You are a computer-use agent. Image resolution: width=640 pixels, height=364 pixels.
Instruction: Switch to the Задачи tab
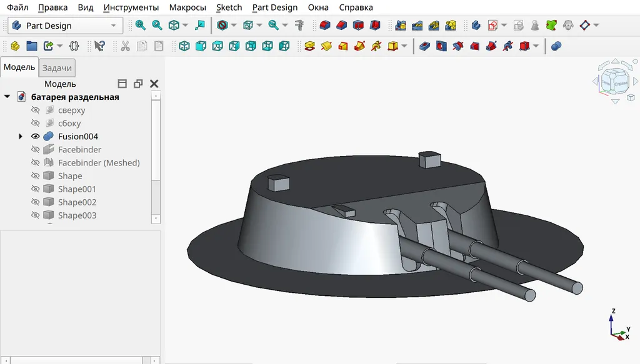click(57, 67)
